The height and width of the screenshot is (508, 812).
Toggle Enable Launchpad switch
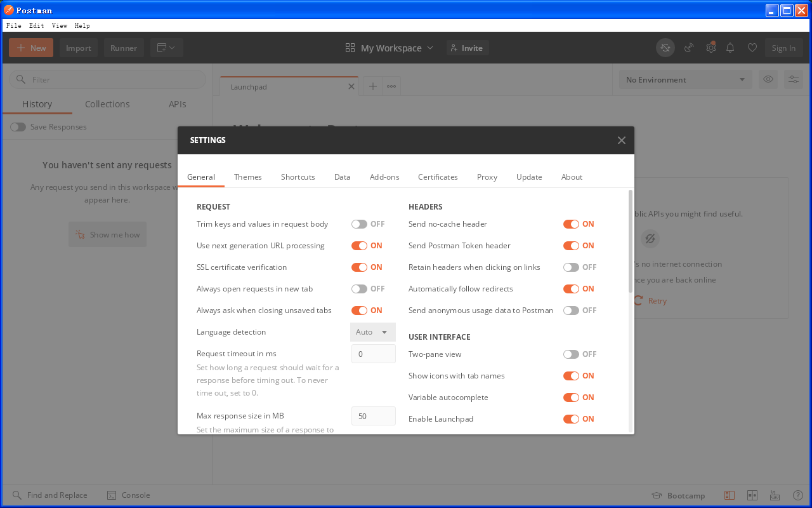pos(571,419)
